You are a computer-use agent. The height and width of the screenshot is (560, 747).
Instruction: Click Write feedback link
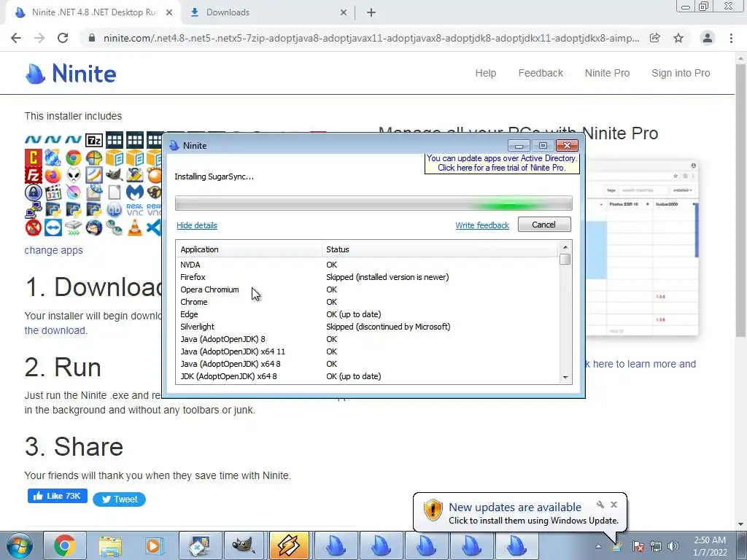[x=482, y=225]
